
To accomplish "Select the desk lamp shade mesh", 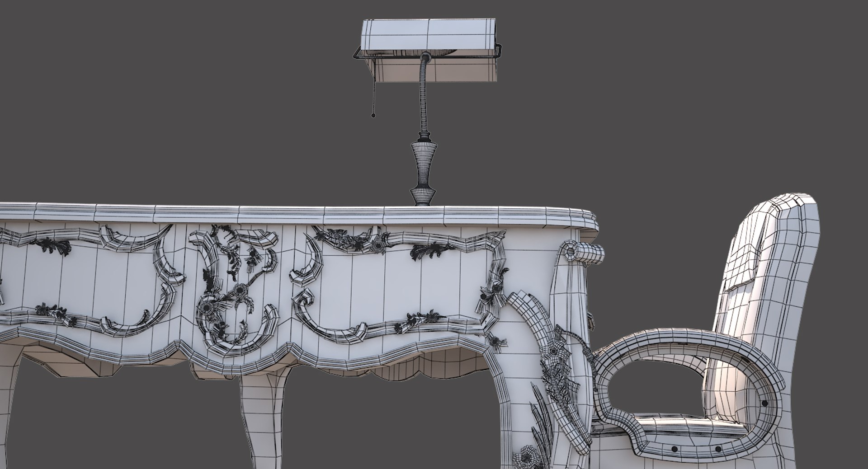I will point(430,50).
